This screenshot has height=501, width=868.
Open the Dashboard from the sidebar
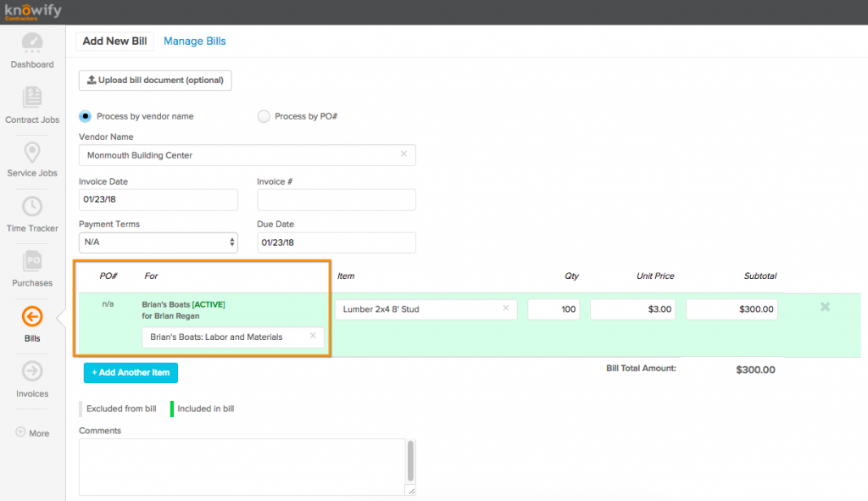tap(31, 48)
